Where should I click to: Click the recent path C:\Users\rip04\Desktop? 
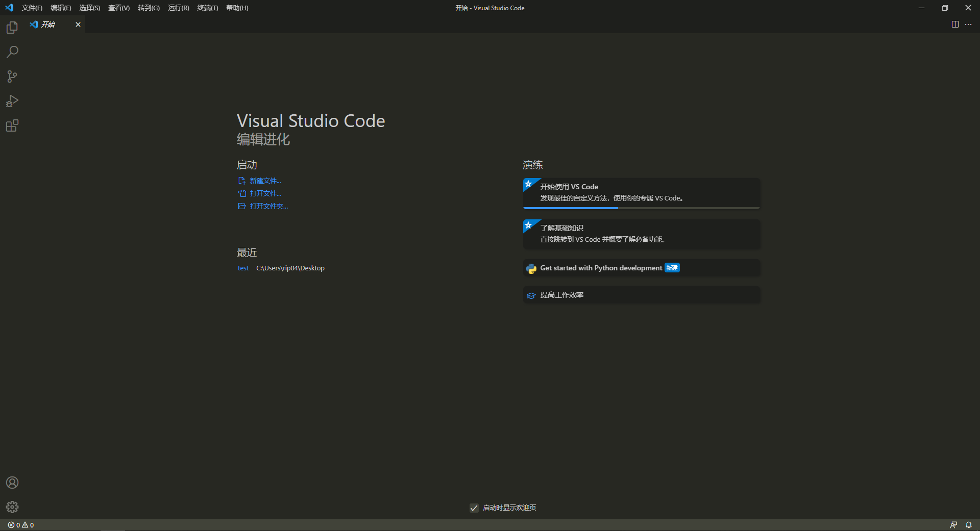pos(290,268)
